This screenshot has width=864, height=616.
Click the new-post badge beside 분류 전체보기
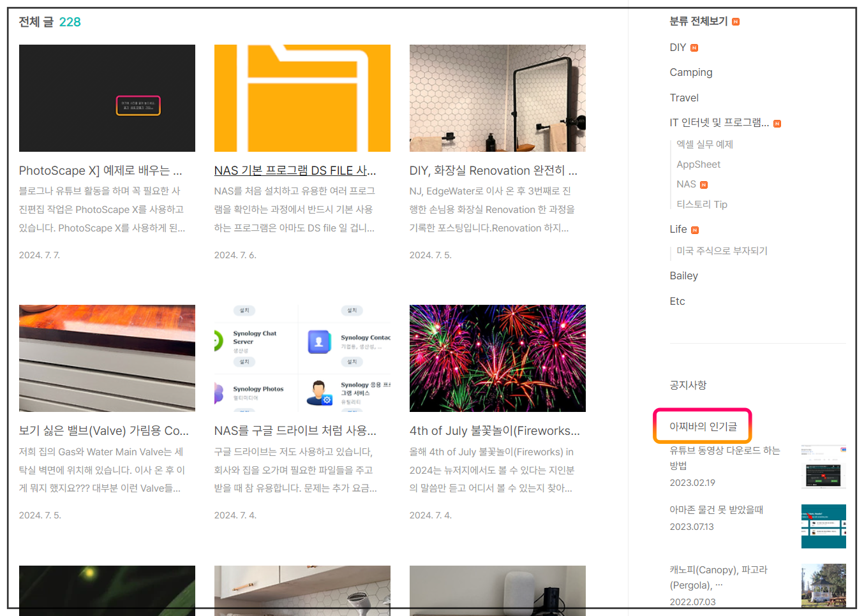(x=736, y=22)
